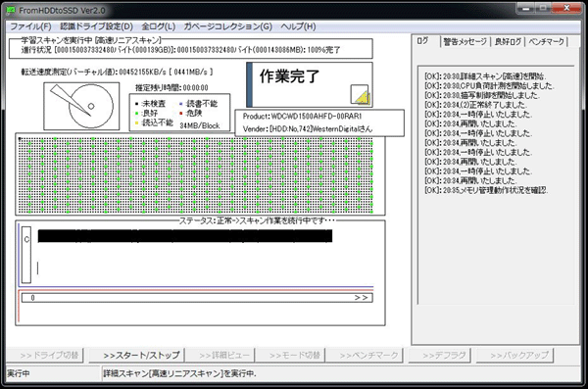588x389 pixels.
Task: Click the black 未検査 legend marker
Action: pos(136,104)
